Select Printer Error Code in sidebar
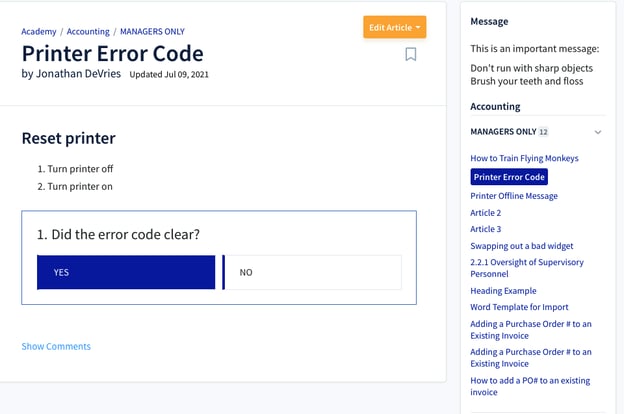 tap(509, 177)
